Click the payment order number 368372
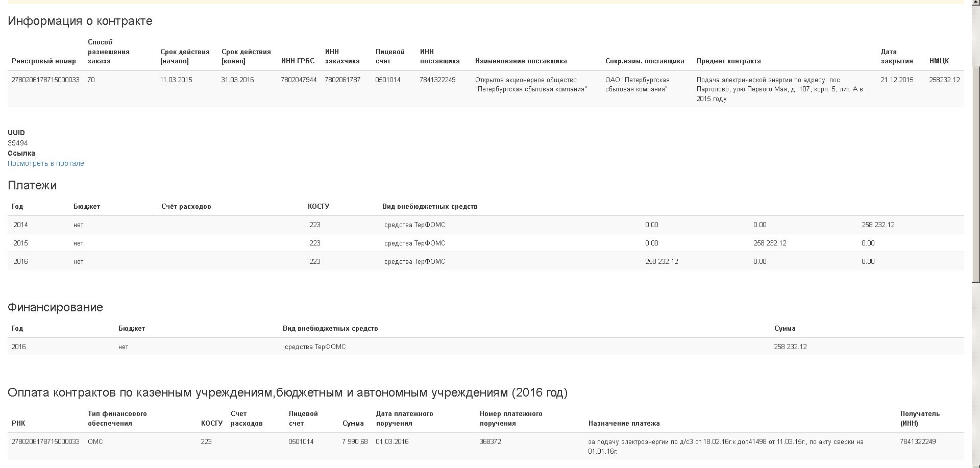 coord(490,441)
